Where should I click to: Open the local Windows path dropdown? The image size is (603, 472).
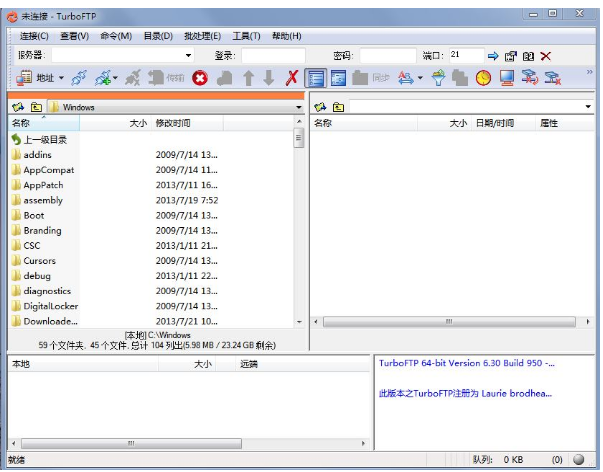pos(299,107)
